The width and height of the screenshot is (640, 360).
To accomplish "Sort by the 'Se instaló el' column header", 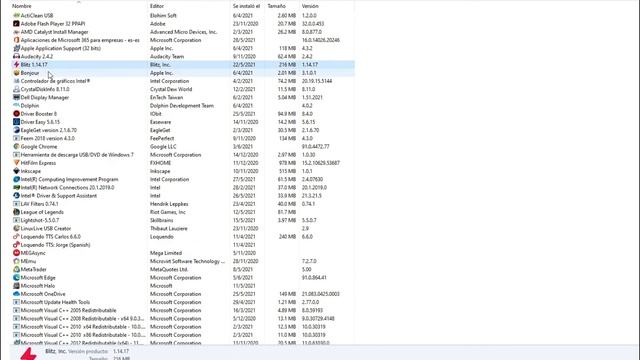I will click(x=246, y=6).
